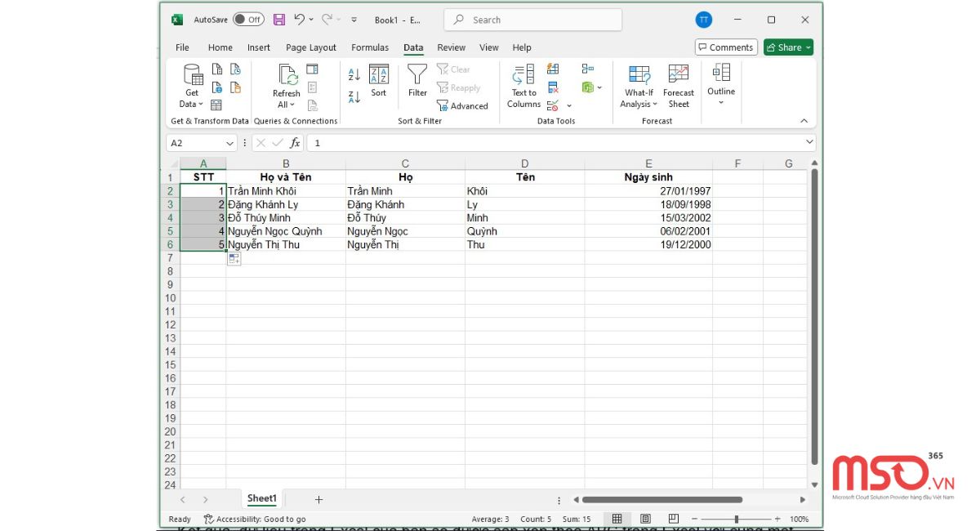This screenshot has height=531, width=980.
Task: Sort Z to A descending icon
Action: coord(354,96)
